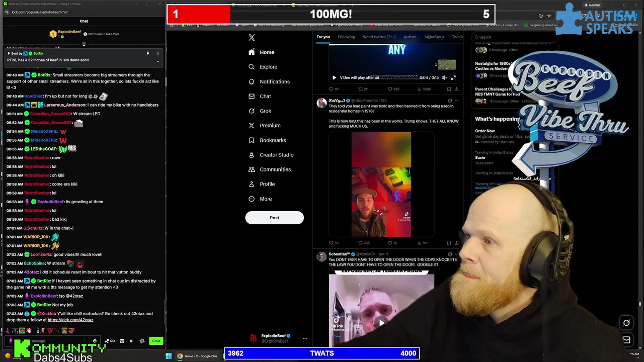Open ad video in fullscreen
644x362 pixels.
tap(453, 77)
